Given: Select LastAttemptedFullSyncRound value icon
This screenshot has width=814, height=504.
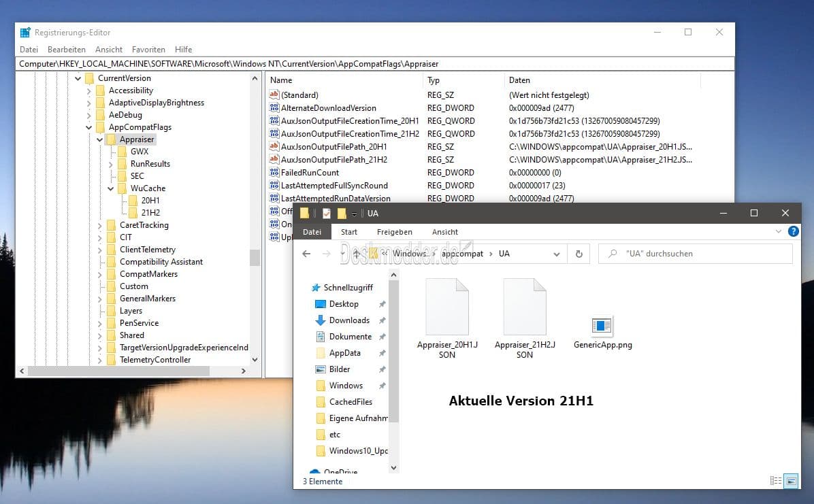Looking at the screenshot, I should [274, 185].
